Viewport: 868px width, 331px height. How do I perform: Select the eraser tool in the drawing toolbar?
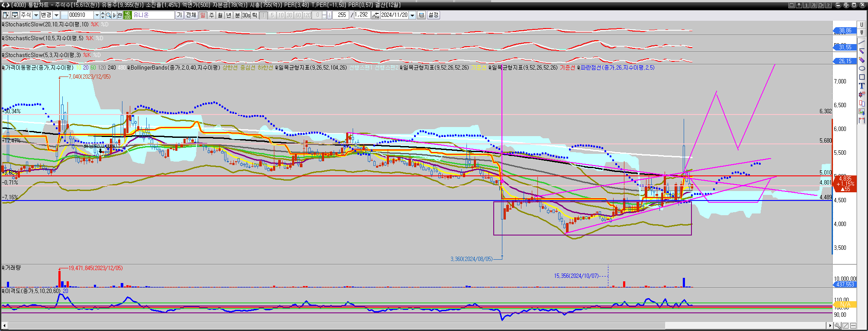click(x=862, y=59)
